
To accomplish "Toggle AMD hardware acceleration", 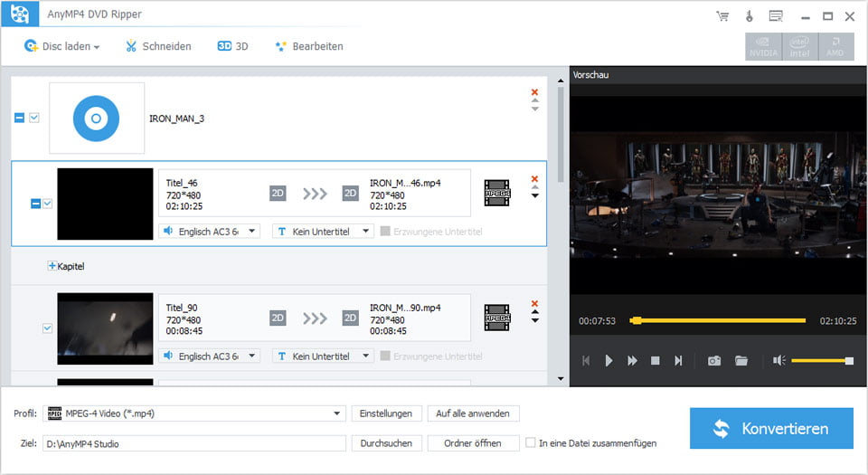I will point(835,47).
